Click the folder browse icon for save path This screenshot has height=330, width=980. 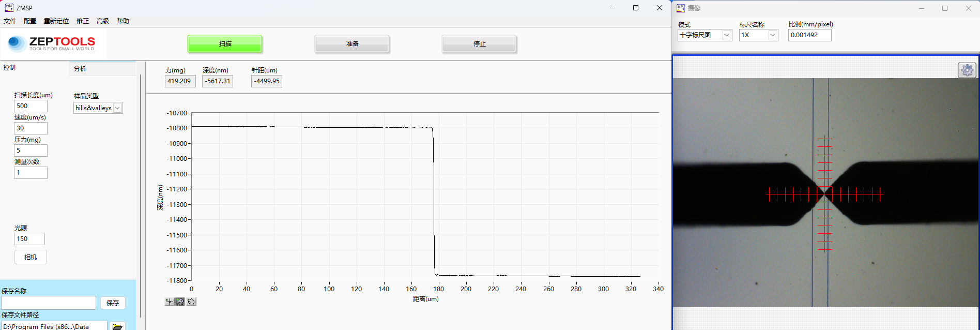[x=117, y=326]
